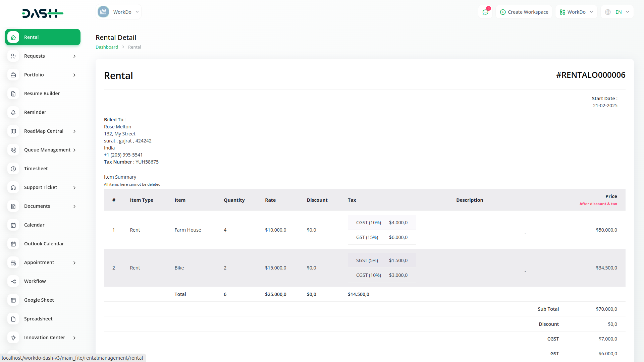Viewport: 644px width, 362px height.
Task: Open the chat messages icon
Action: coord(485,12)
